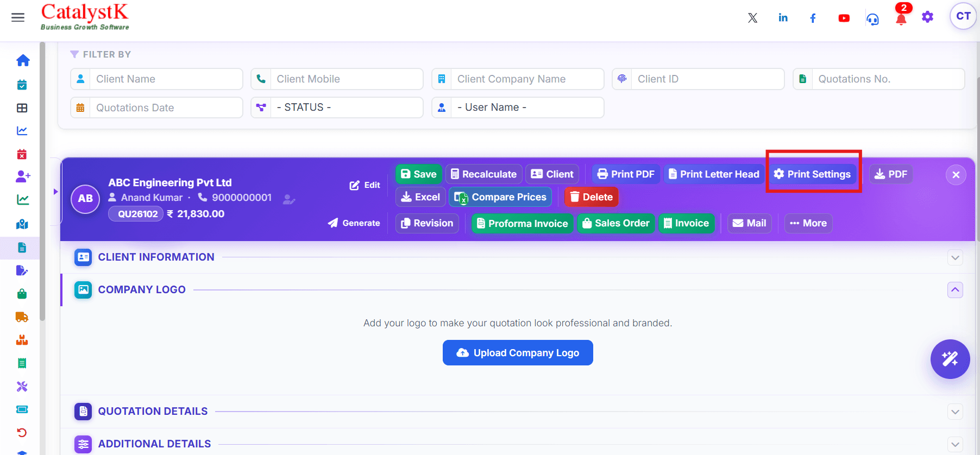
Task: Open the More options menu
Action: click(x=808, y=223)
